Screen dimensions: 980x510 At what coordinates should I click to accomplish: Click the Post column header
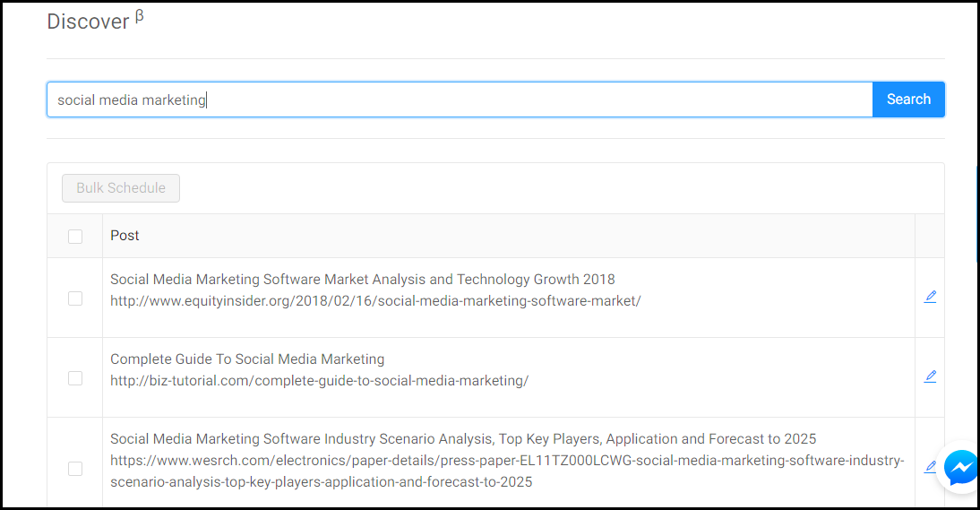pyautogui.click(x=125, y=236)
